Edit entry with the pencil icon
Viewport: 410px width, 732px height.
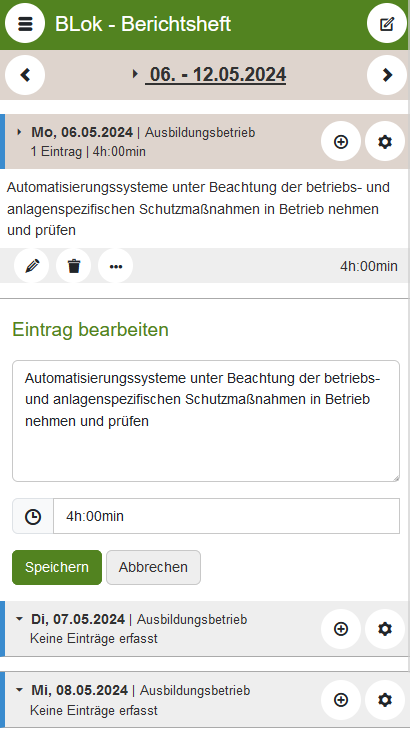(31, 266)
